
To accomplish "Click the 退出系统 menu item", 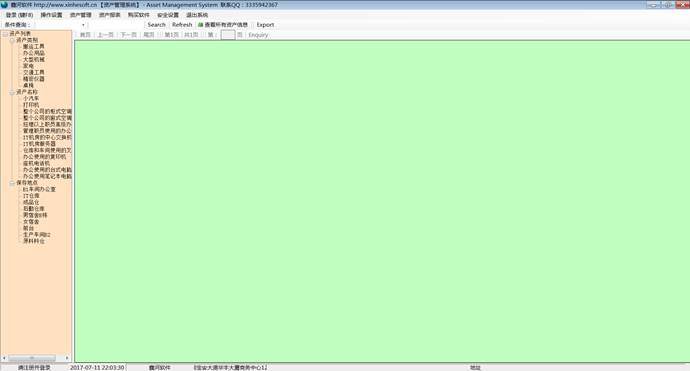I will (197, 15).
